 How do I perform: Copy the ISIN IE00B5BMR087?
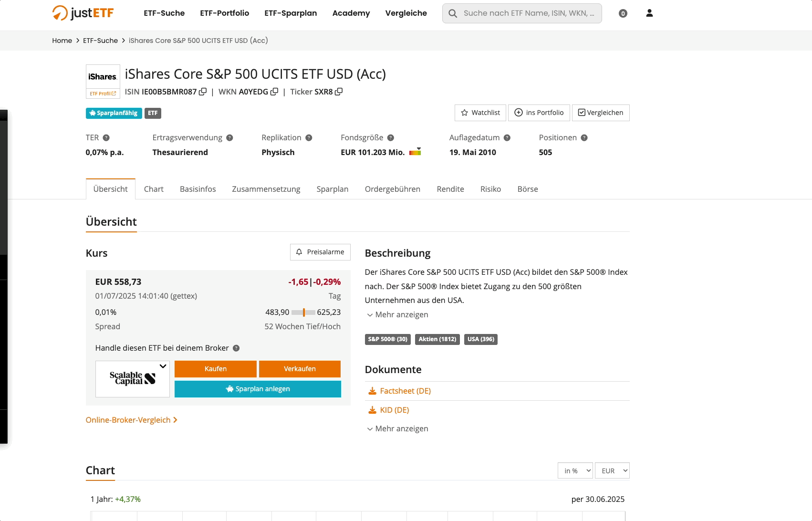(204, 92)
